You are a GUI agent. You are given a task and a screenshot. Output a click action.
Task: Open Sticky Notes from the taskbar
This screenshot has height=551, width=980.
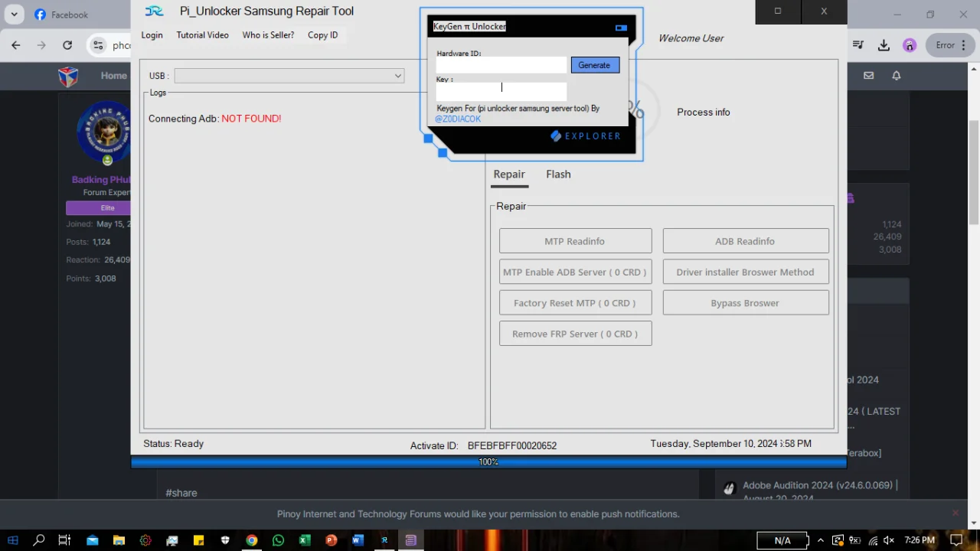(198, 540)
